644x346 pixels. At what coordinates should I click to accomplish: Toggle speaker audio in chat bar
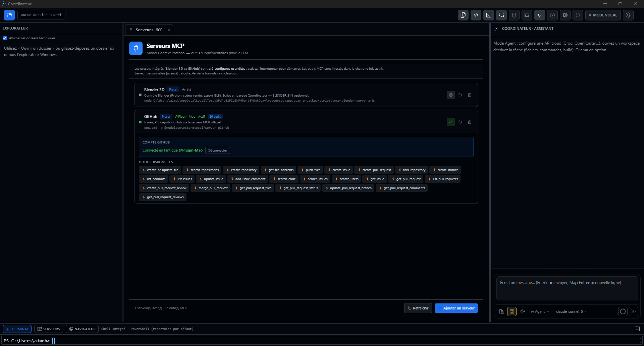point(523,311)
